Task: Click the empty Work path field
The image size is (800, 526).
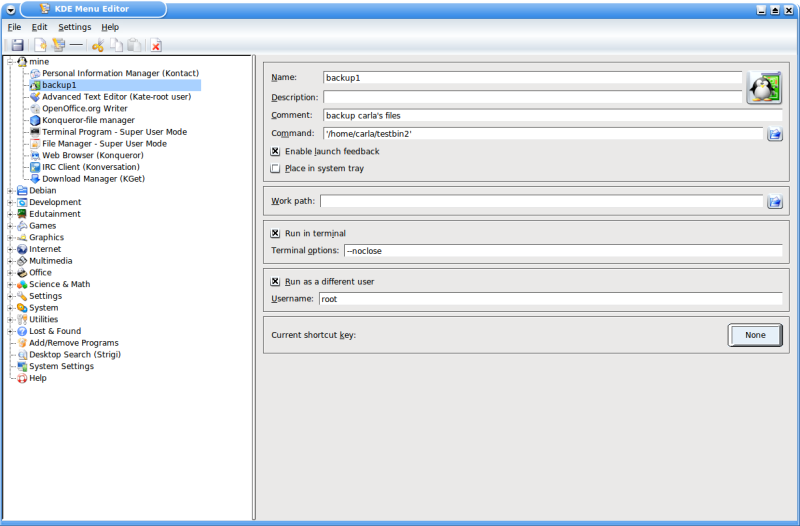Action: click(x=541, y=201)
